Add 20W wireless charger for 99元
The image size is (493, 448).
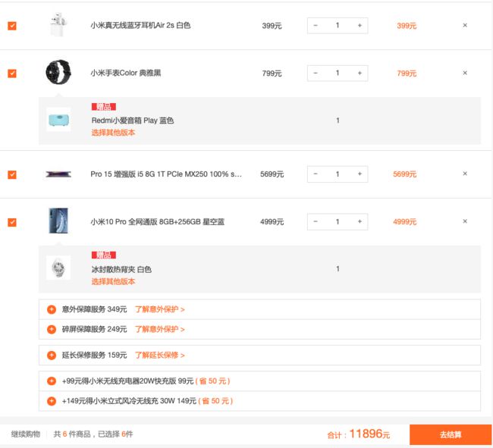point(52,381)
